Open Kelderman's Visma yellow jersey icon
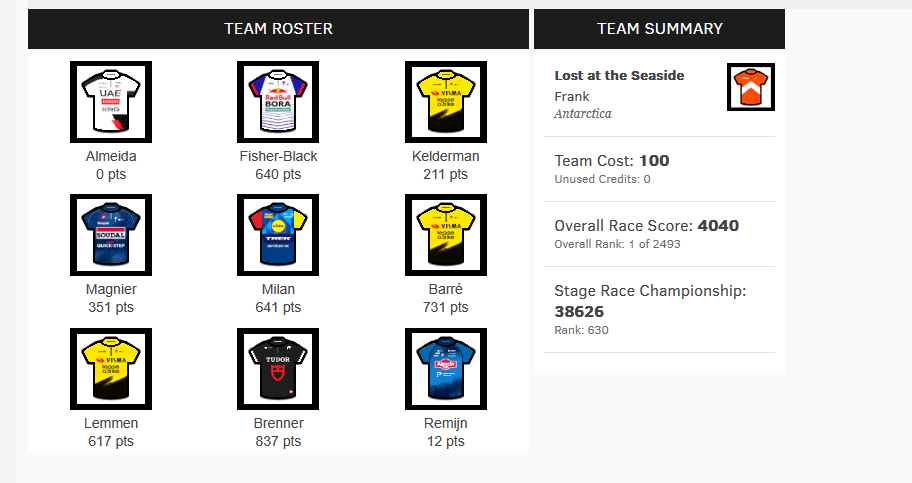 [x=446, y=102]
